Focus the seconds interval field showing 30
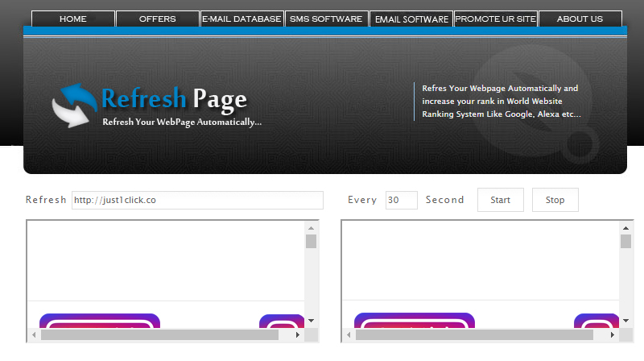This screenshot has height=361, width=644. point(401,200)
